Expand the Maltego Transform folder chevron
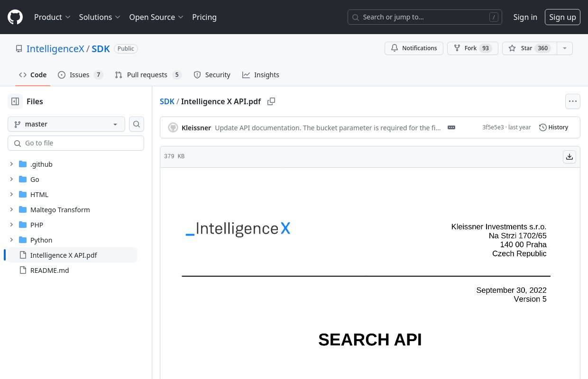588x379 pixels. (11, 210)
